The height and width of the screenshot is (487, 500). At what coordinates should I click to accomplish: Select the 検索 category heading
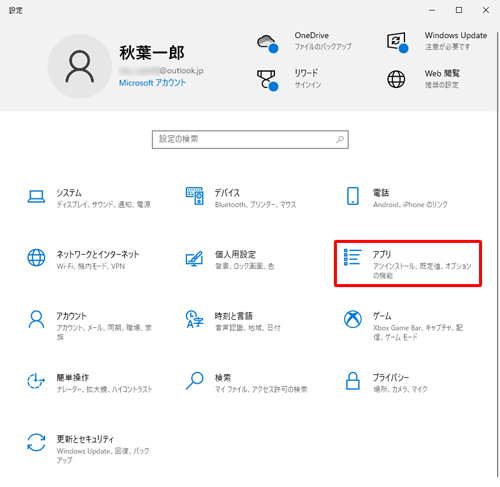[223, 378]
